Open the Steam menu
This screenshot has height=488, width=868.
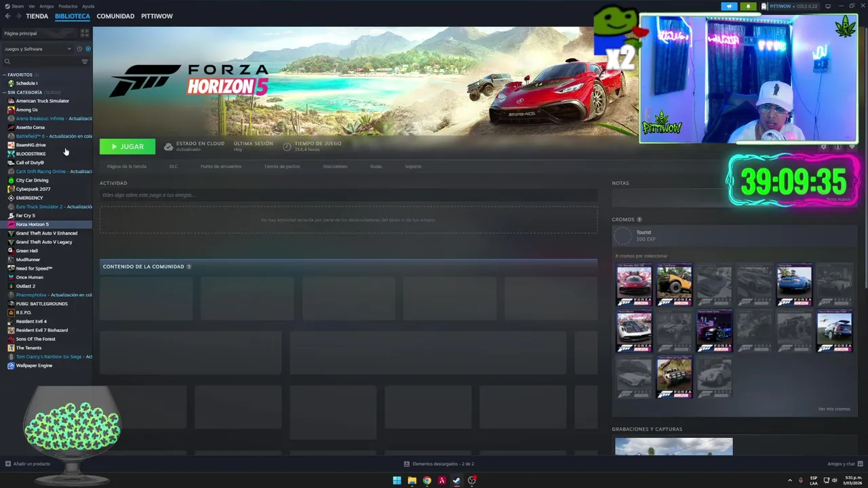point(18,6)
